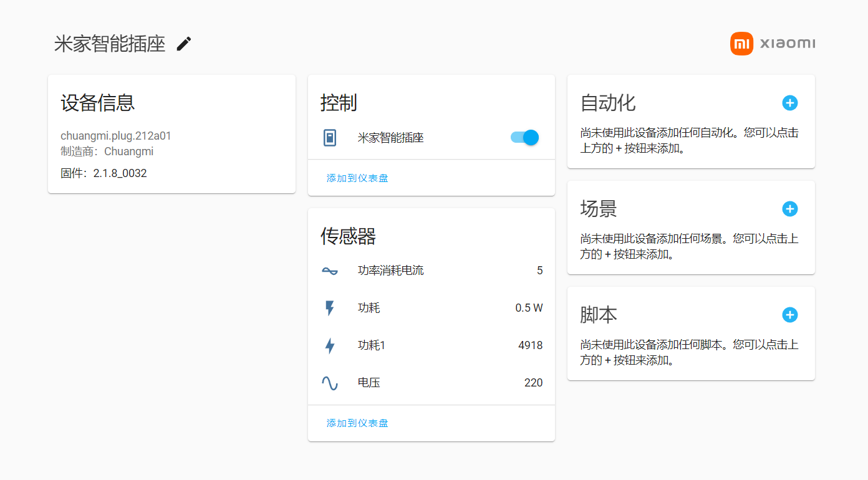The width and height of the screenshot is (868, 480).
Task: Click the 4918 value
Action: click(x=531, y=345)
